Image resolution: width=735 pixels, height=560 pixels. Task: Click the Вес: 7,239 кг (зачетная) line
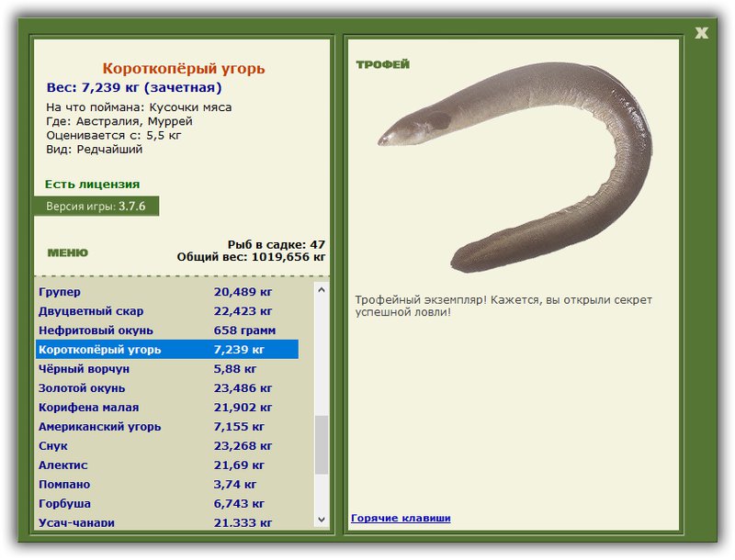click(x=134, y=87)
